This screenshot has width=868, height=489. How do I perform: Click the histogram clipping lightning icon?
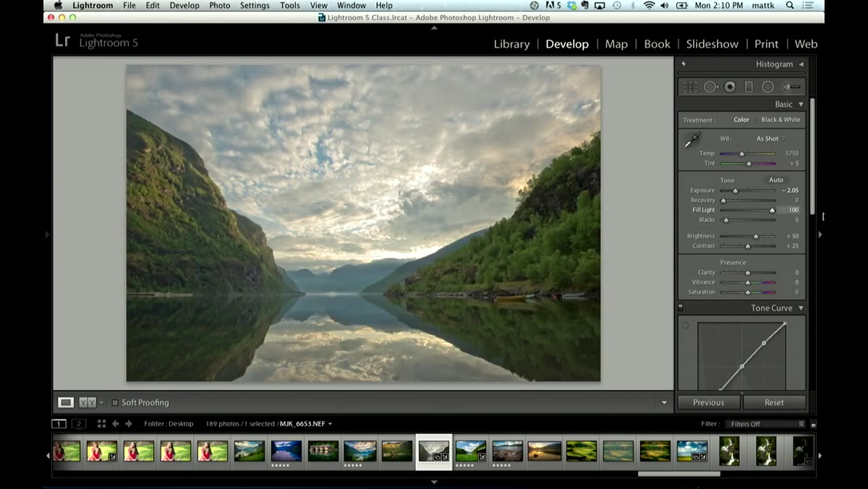pos(684,64)
